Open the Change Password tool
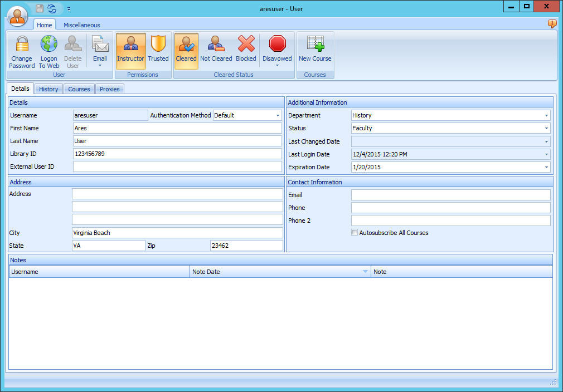The width and height of the screenshot is (563, 392). pyautogui.click(x=22, y=51)
